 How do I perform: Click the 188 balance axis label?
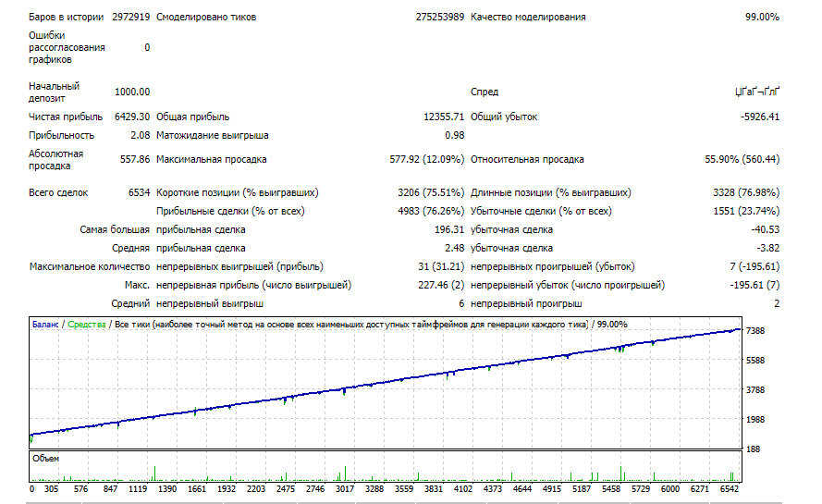tap(753, 449)
